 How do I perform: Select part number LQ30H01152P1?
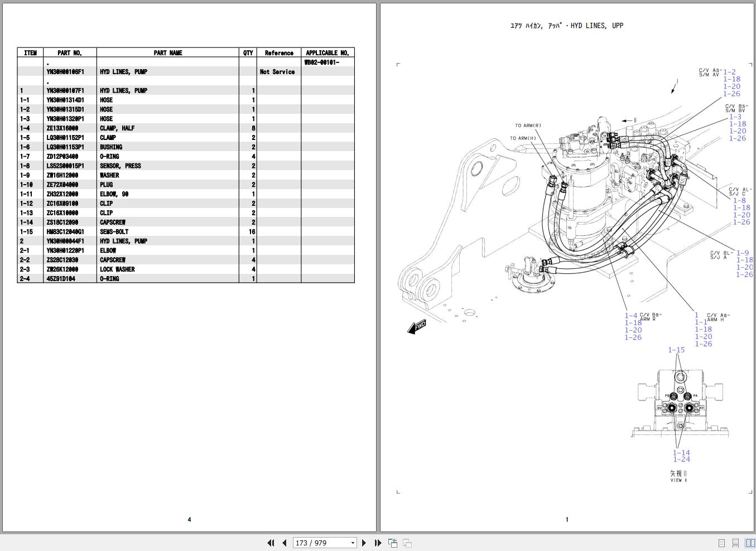(x=65, y=138)
